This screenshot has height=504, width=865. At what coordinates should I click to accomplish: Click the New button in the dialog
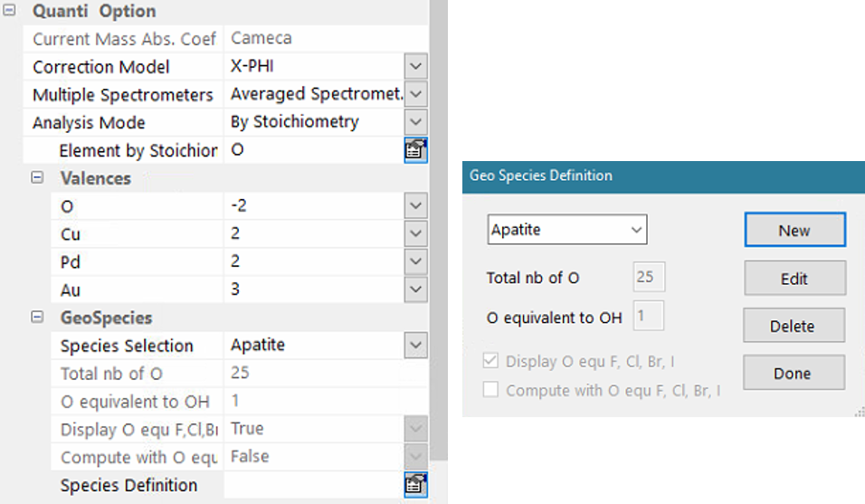794,230
